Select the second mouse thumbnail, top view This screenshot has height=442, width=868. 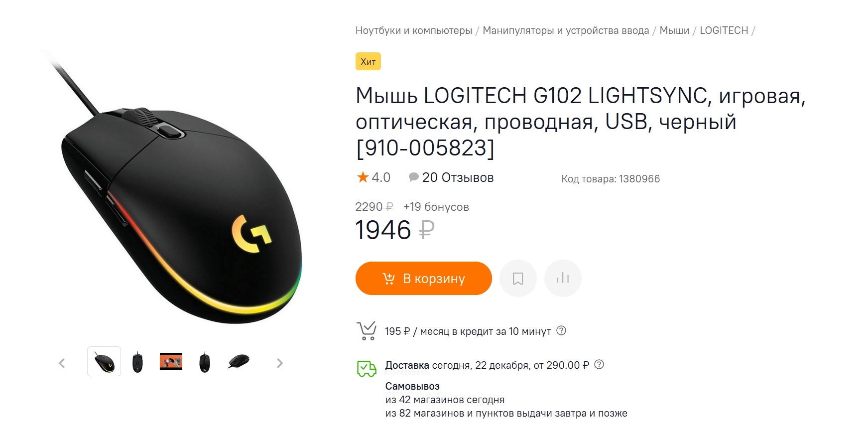pos(137,362)
